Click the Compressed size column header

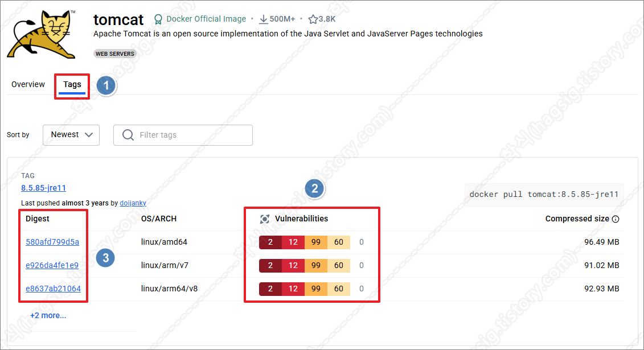click(577, 219)
